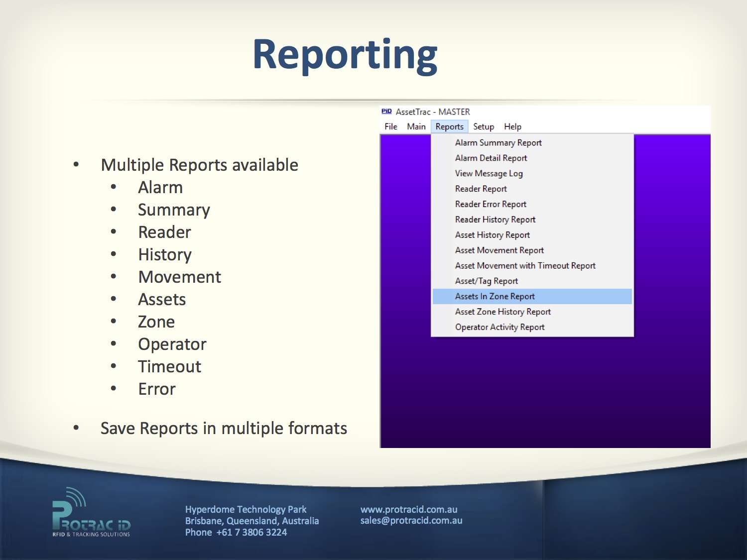The image size is (747, 560).
Task: Open View Message Log
Action: click(x=489, y=174)
